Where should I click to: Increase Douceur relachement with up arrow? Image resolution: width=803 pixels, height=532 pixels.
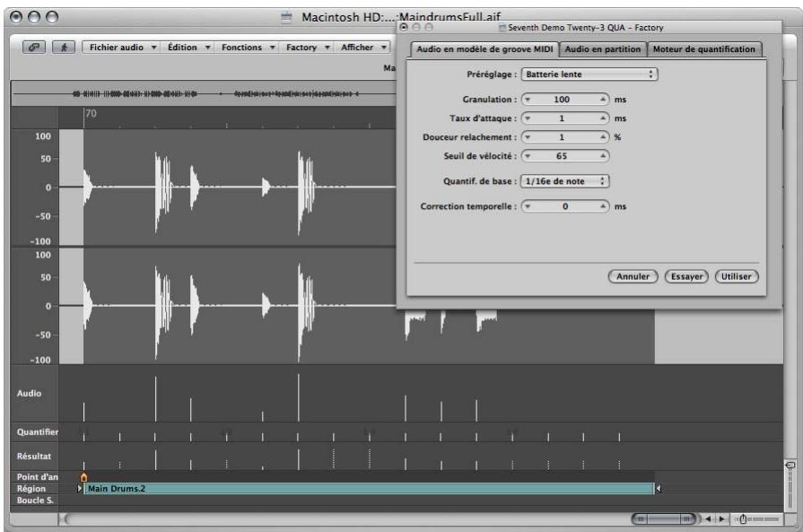pyautogui.click(x=603, y=137)
